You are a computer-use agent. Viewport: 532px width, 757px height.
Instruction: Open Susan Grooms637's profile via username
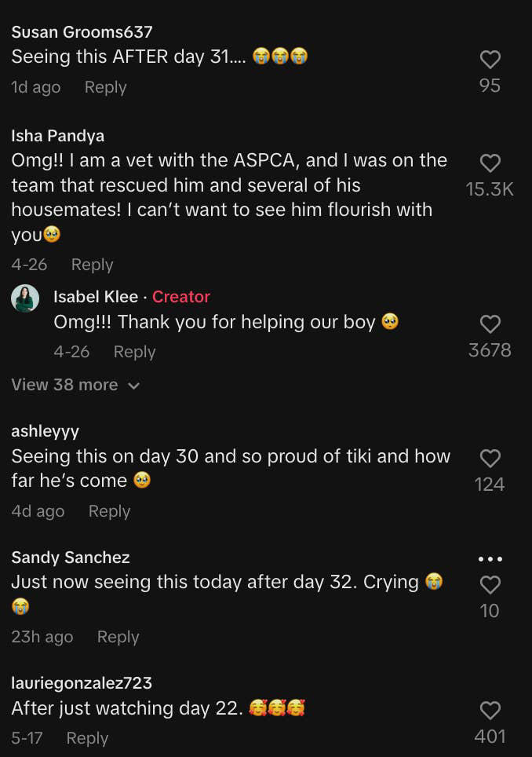click(82, 32)
